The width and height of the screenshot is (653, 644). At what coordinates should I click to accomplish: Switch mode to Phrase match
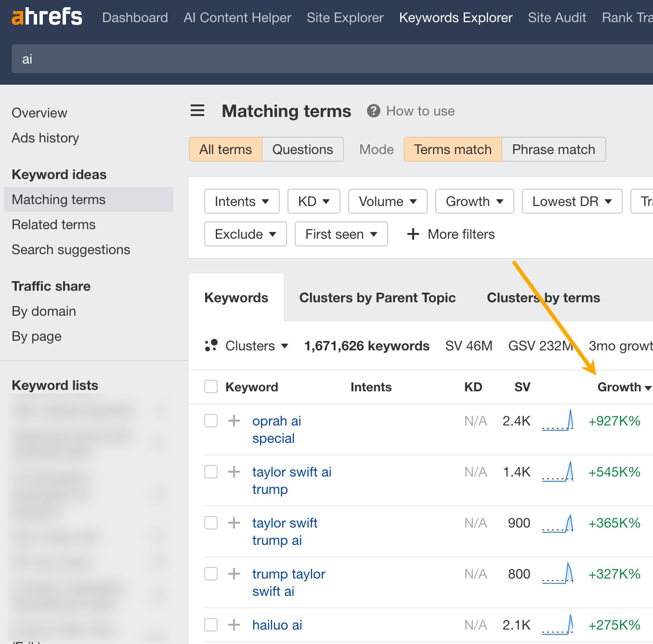(553, 149)
